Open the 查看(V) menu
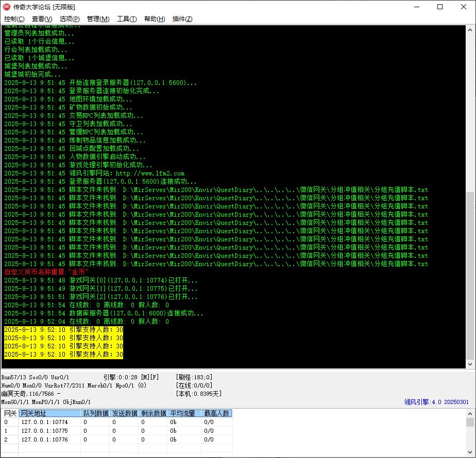Screen dimensions: 476x458 coord(42,19)
